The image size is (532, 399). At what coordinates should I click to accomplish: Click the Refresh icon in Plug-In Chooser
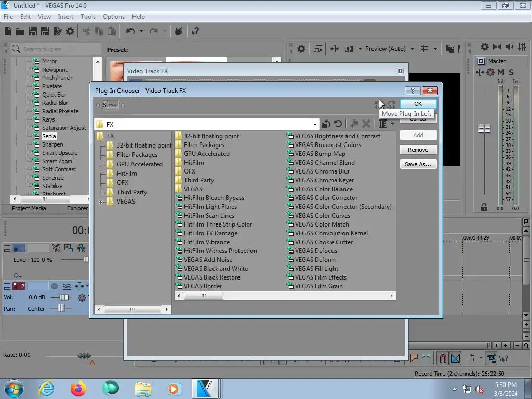click(338, 124)
